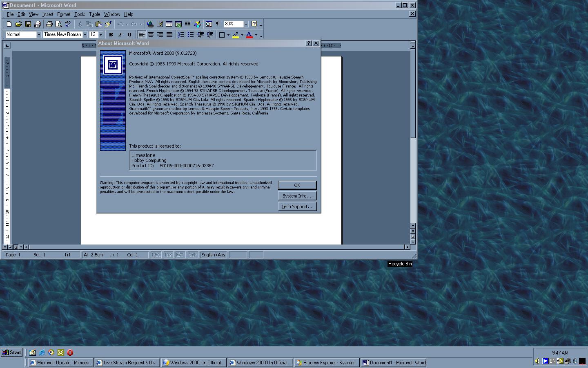Click the Document Map icon
Viewport: 588px width, 368px height.
coord(209,24)
